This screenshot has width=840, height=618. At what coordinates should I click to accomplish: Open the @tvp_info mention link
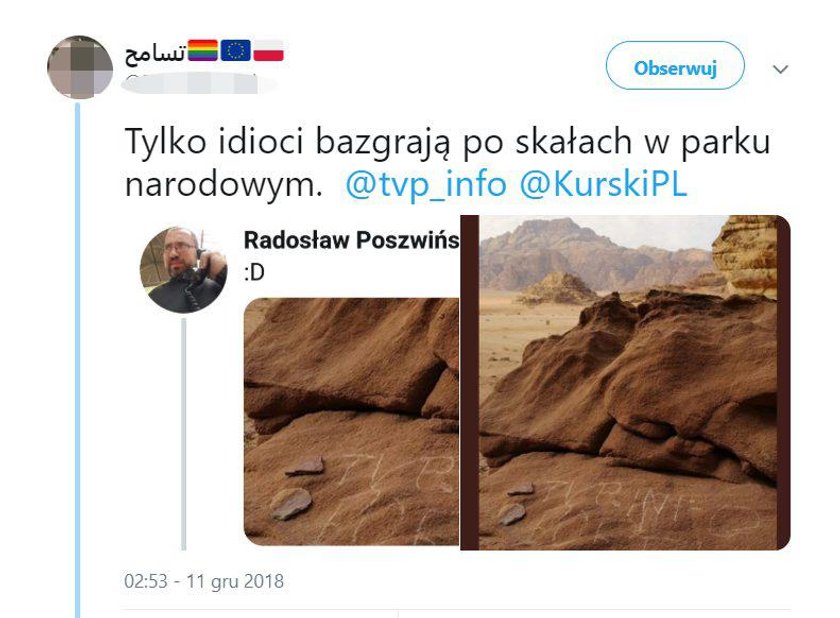click(x=426, y=184)
